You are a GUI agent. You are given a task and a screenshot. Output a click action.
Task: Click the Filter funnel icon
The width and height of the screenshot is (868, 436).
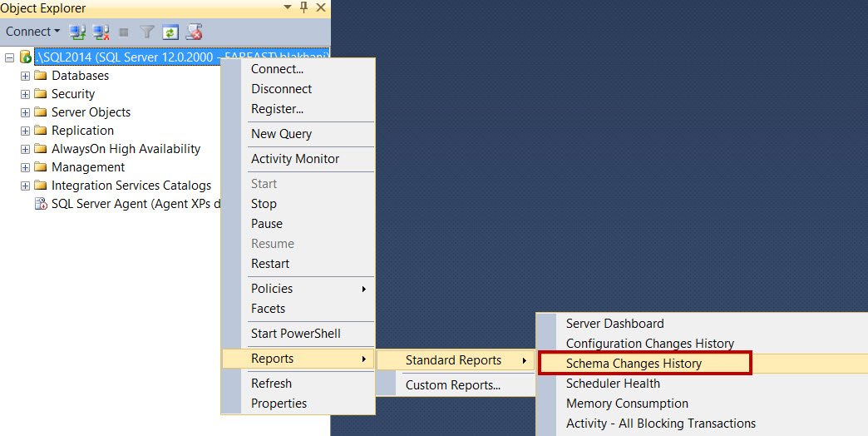pyautogui.click(x=146, y=32)
